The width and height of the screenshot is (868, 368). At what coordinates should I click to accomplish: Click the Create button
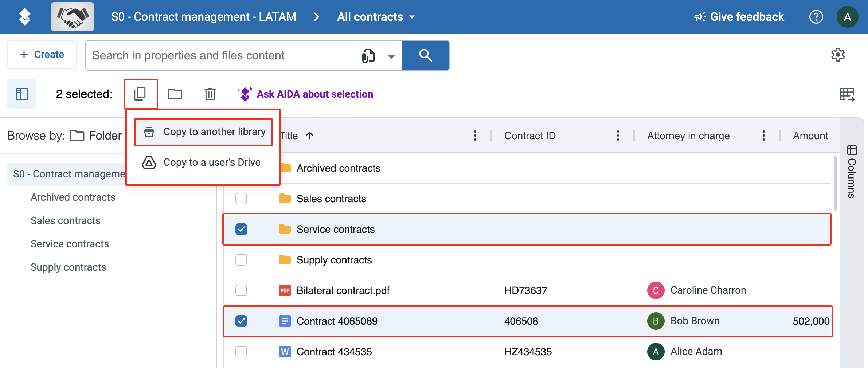click(x=42, y=55)
